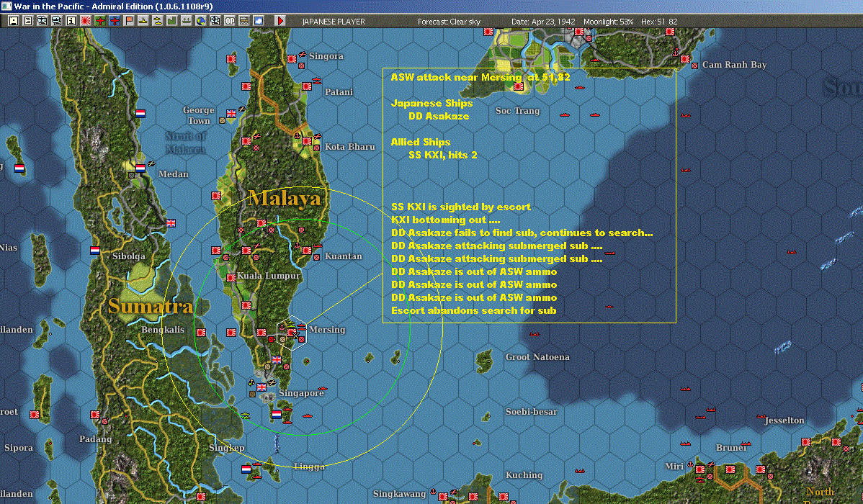Click the Cam Ranh Bay map label
Screen dimensions: 863x504
pos(734,64)
